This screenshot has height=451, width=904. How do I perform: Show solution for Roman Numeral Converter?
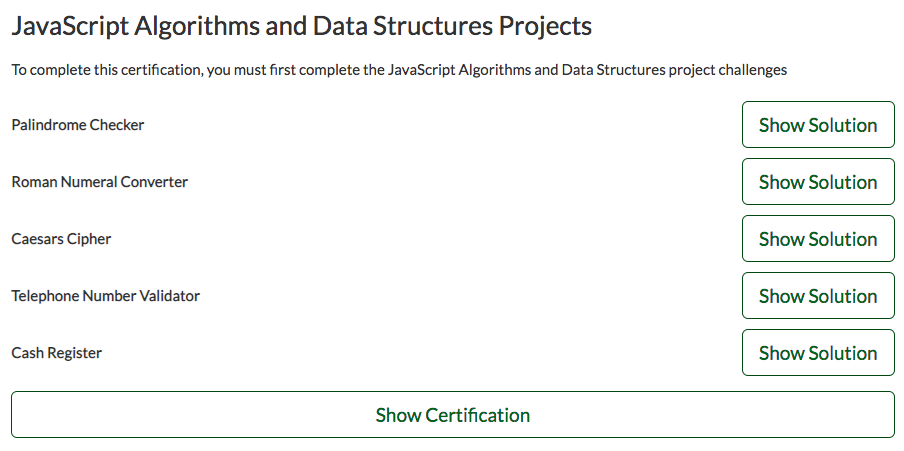[818, 182]
